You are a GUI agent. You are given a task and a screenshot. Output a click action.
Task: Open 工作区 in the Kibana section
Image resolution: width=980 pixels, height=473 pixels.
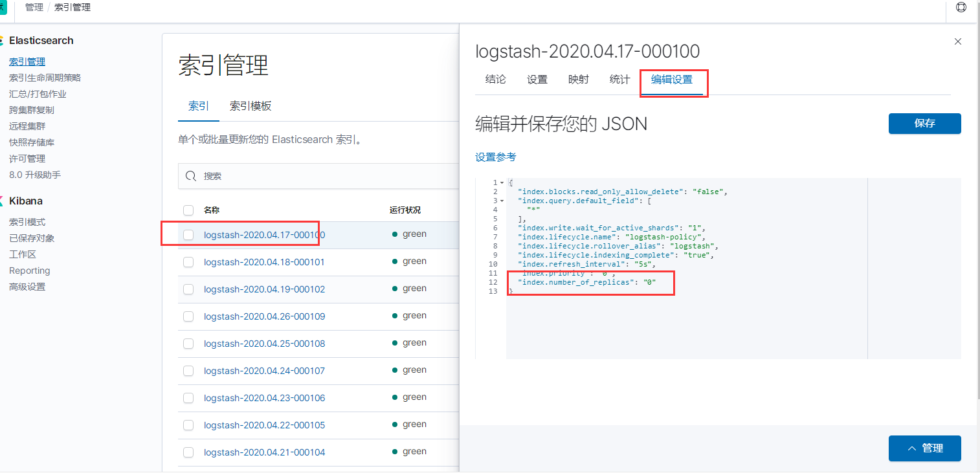tap(23, 254)
